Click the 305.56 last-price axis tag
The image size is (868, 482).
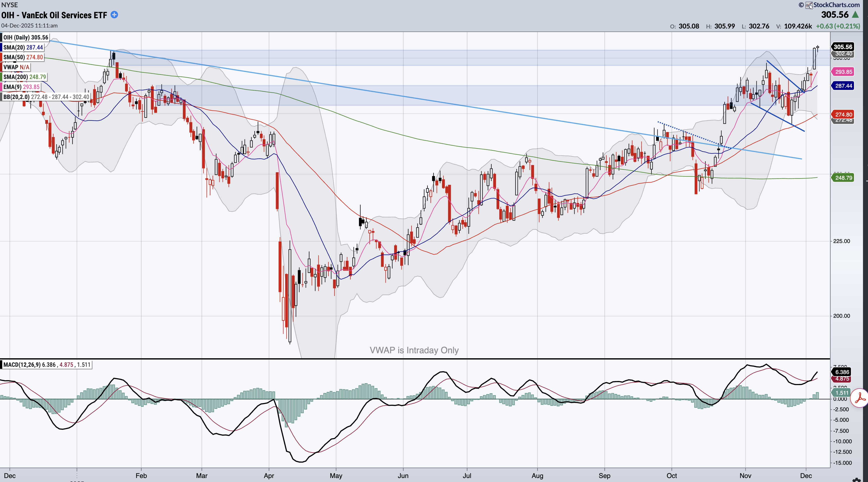point(843,47)
